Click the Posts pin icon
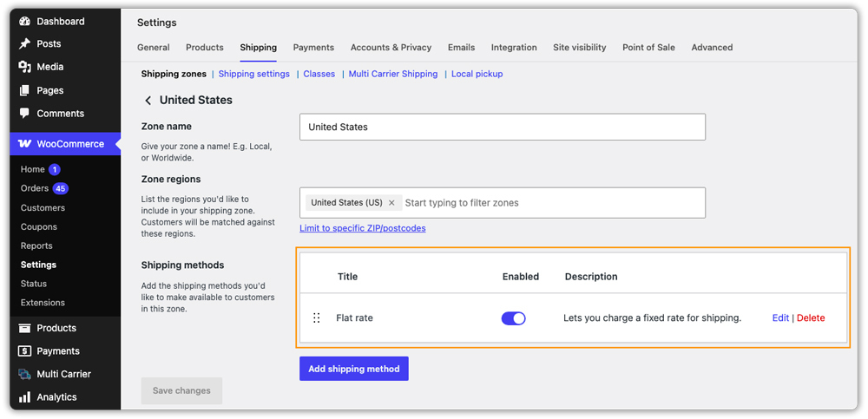The height and width of the screenshot is (419, 868). (24, 43)
